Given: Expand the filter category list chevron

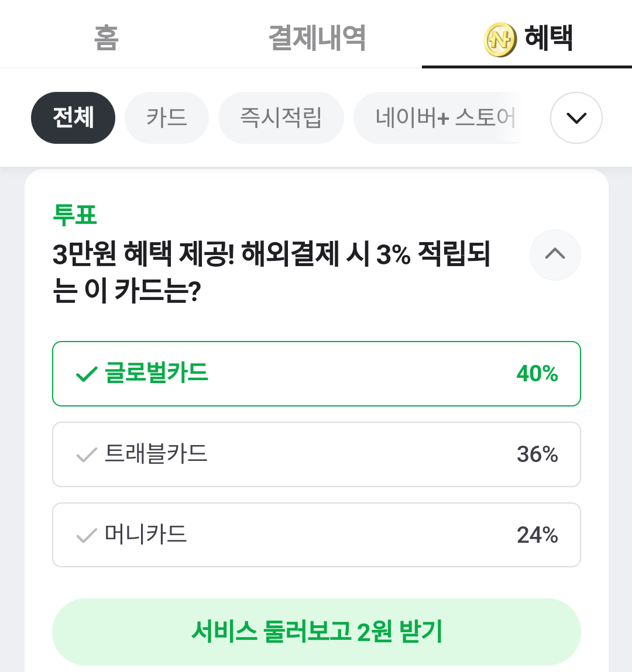Looking at the screenshot, I should [x=576, y=118].
